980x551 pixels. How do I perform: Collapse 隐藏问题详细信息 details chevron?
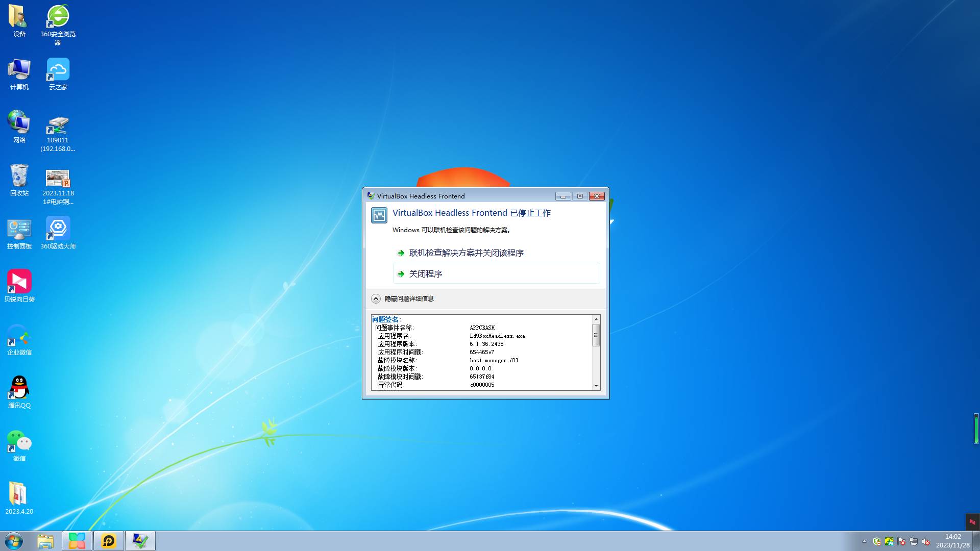(376, 299)
